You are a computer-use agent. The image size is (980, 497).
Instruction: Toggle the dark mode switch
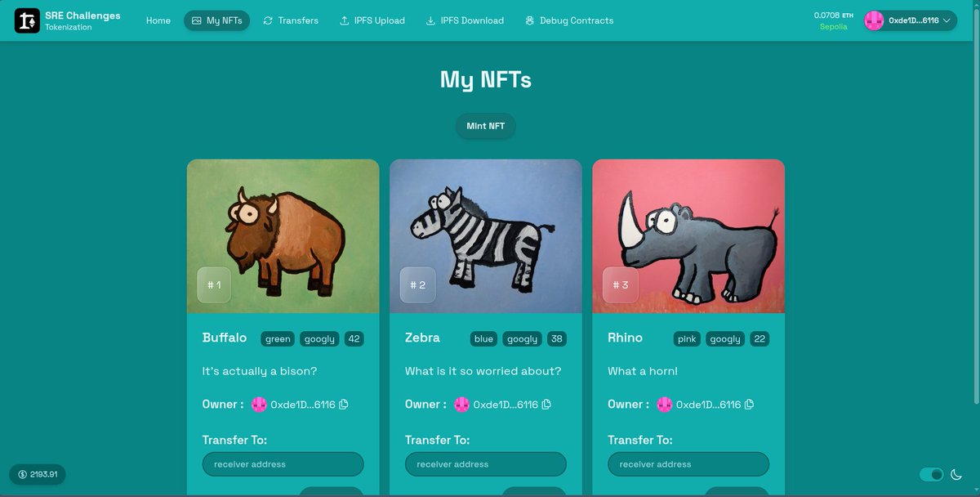[931, 474]
